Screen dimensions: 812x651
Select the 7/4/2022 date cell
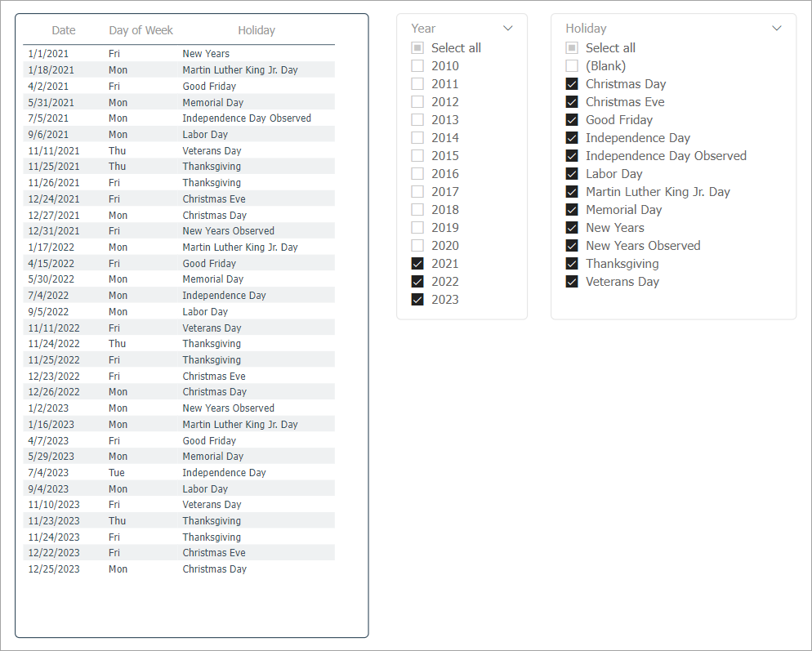coord(48,296)
